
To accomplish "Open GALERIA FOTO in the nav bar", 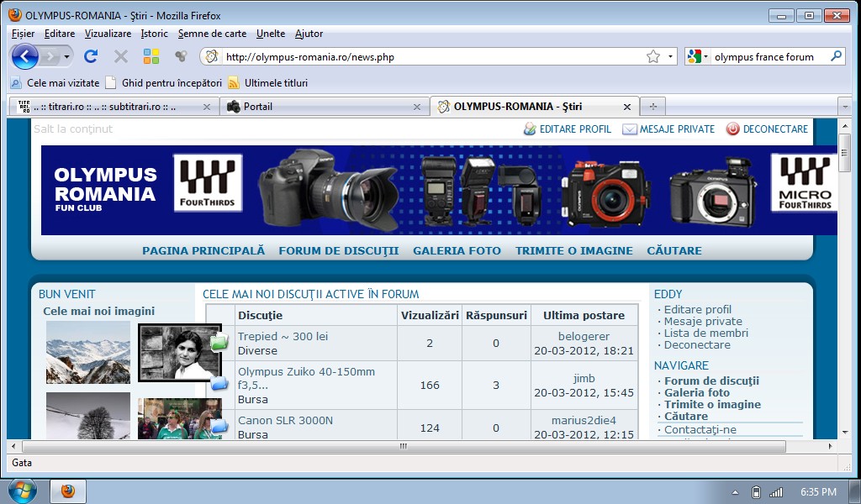I will coord(457,250).
